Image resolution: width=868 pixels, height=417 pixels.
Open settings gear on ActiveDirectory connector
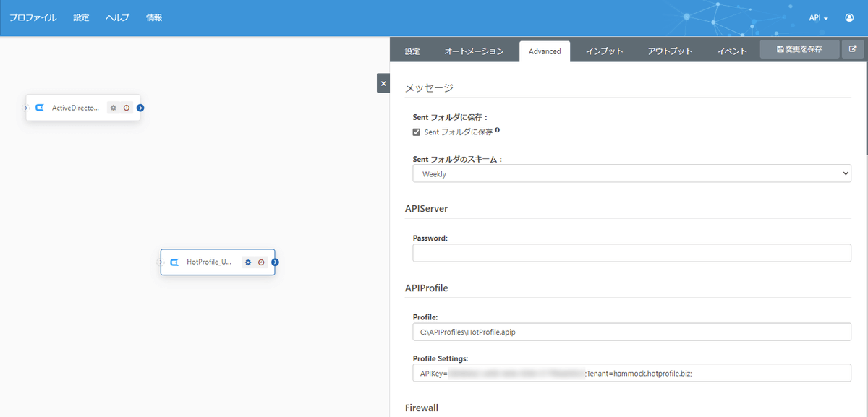pos(113,108)
